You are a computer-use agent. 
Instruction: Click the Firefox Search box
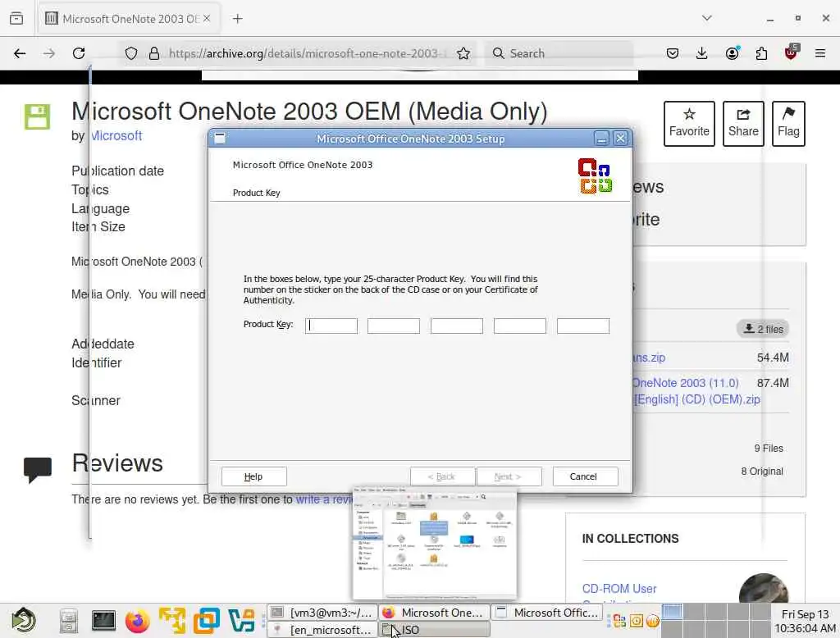point(559,53)
